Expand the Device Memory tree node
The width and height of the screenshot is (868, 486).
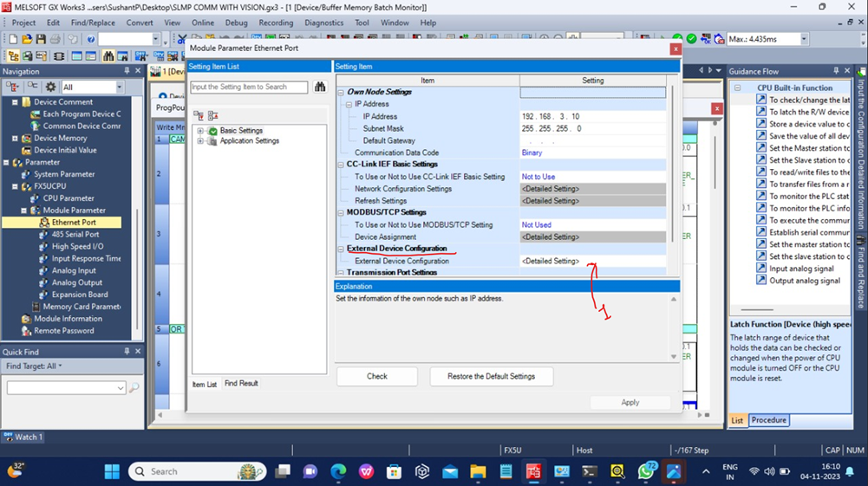point(15,139)
